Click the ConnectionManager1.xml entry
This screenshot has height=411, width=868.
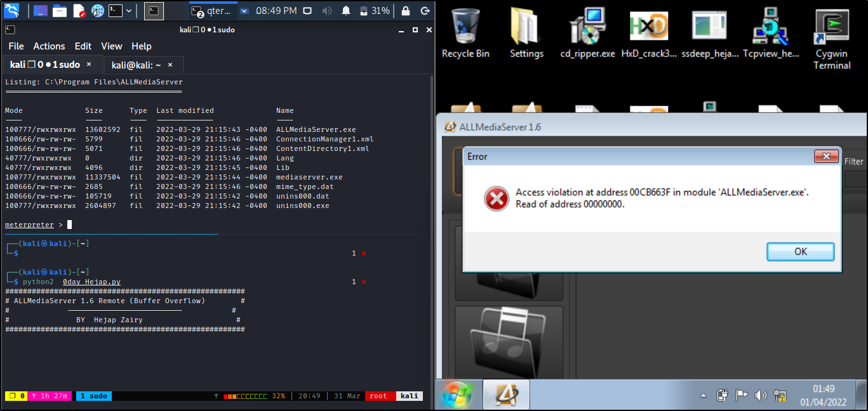coord(325,139)
